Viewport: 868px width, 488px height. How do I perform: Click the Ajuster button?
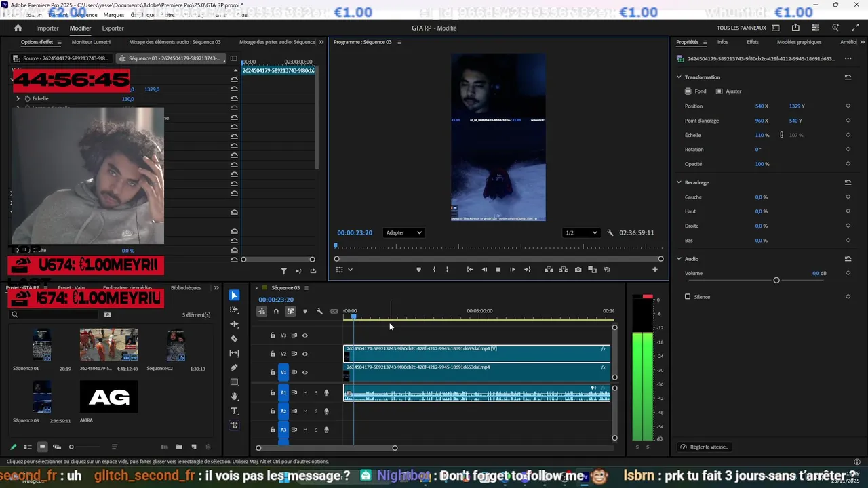point(728,91)
